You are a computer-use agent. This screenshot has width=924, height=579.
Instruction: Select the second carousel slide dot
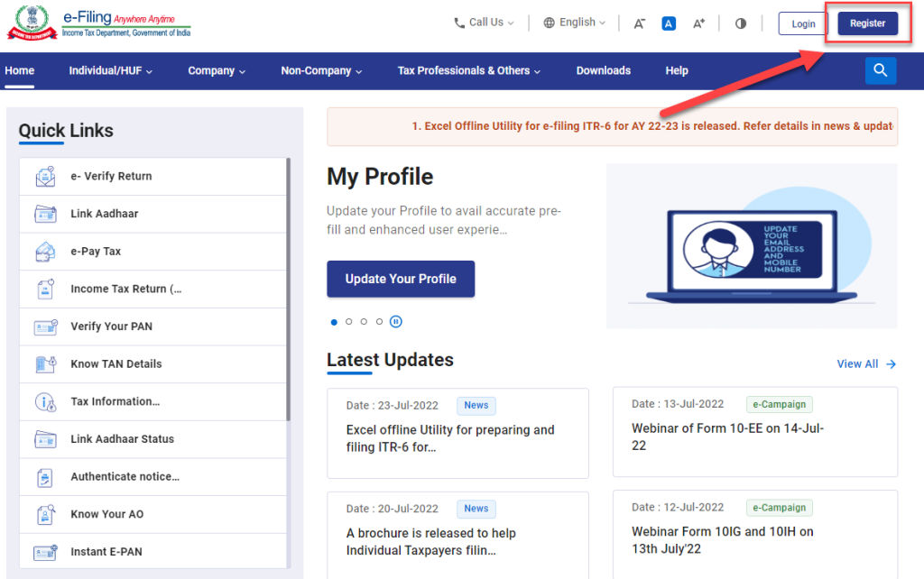tap(349, 322)
